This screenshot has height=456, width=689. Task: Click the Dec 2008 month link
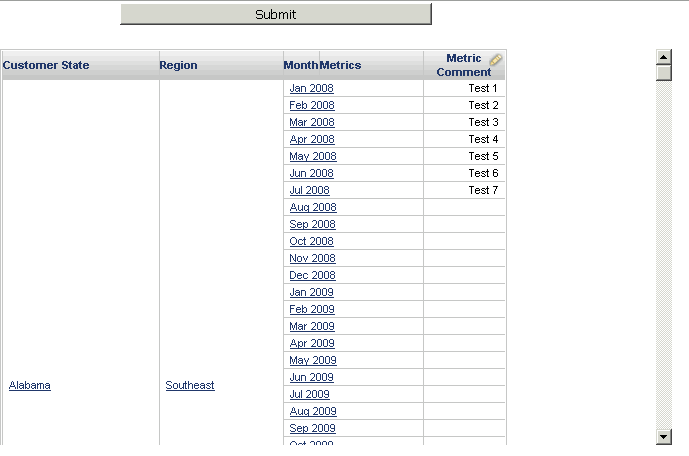tap(312, 275)
